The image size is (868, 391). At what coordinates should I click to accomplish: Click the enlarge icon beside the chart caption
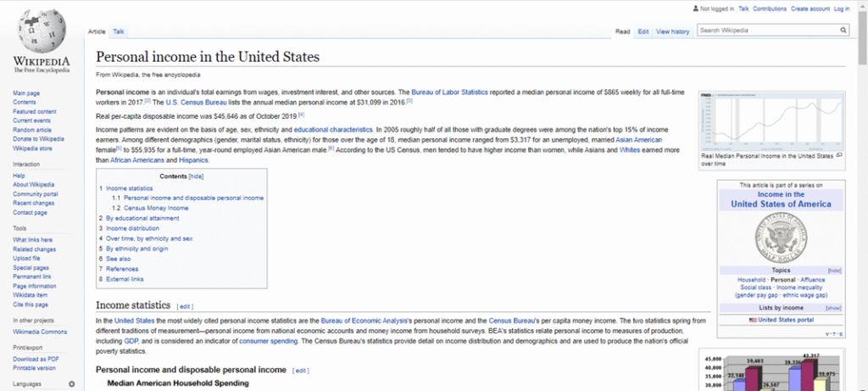pyautogui.click(x=838, y=155)
